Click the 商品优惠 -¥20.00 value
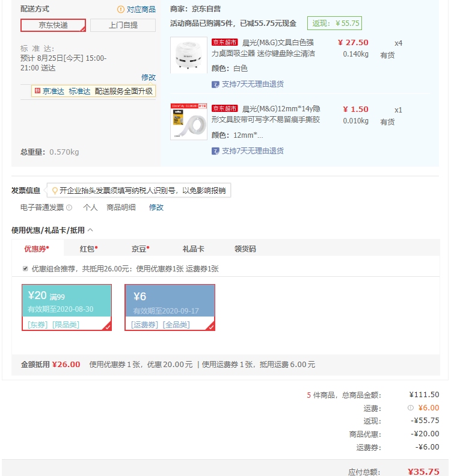This screenshot has width=451, height=476. pos(425,434)
